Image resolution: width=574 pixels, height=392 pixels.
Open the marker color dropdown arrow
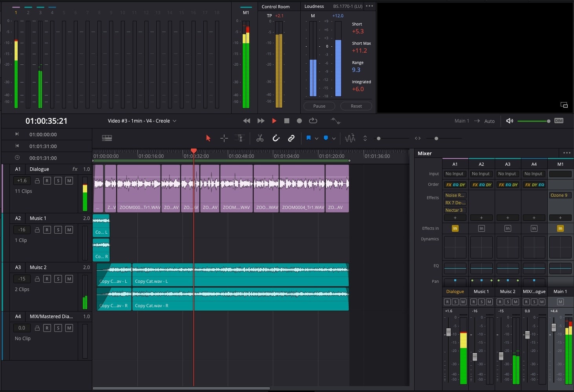(x=334, y=139)
